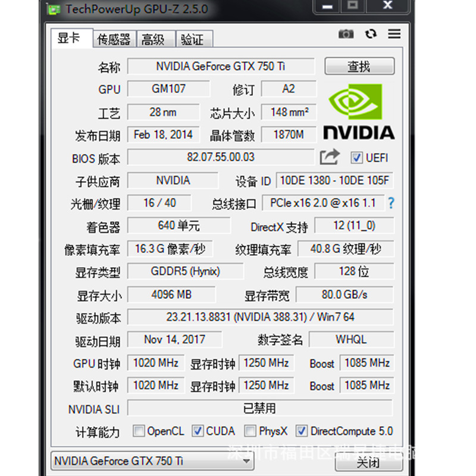Click the blue question mark beside bus interface

point(391,203)
